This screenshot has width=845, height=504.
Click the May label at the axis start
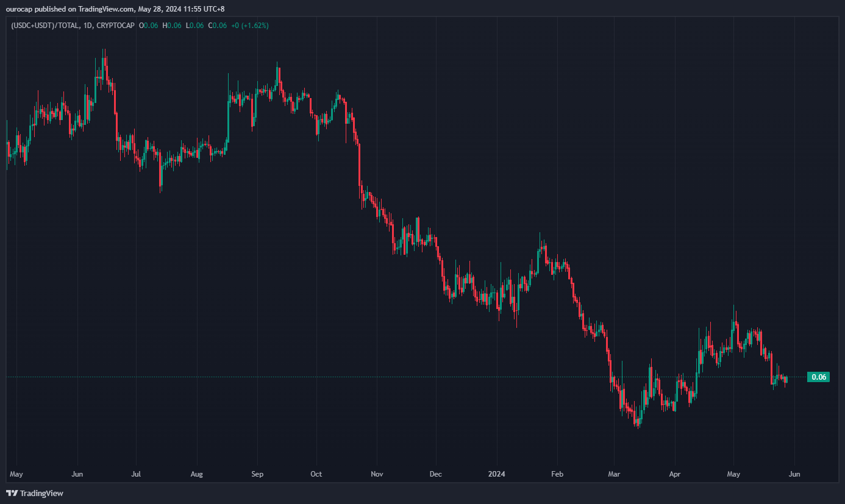[x=16, y=474]
